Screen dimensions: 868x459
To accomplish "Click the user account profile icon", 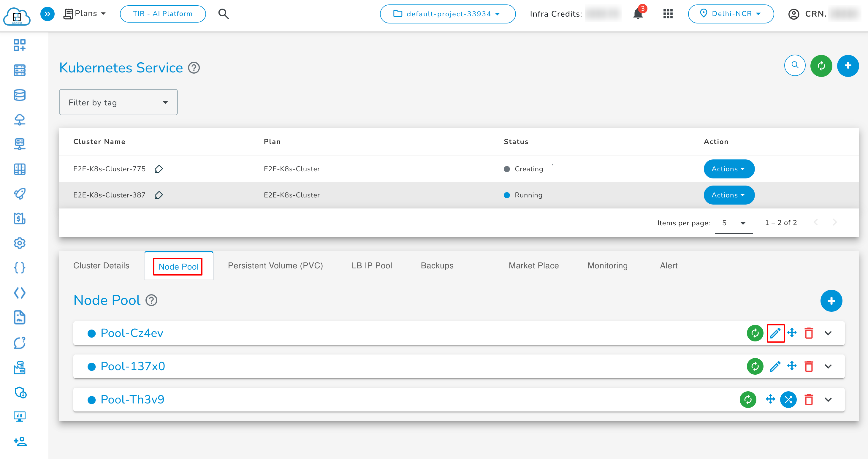I will point(793,14).
